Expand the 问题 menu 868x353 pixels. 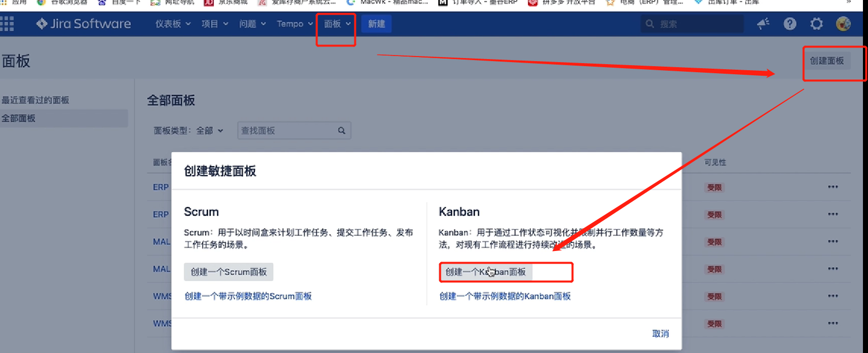(x=252, y=24)
